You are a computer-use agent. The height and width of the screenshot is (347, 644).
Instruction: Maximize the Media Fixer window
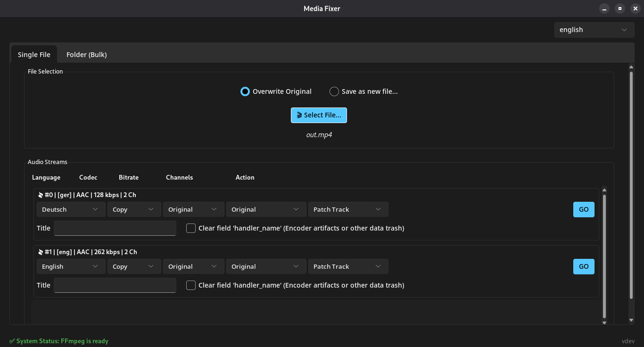(x=620, y=8)
